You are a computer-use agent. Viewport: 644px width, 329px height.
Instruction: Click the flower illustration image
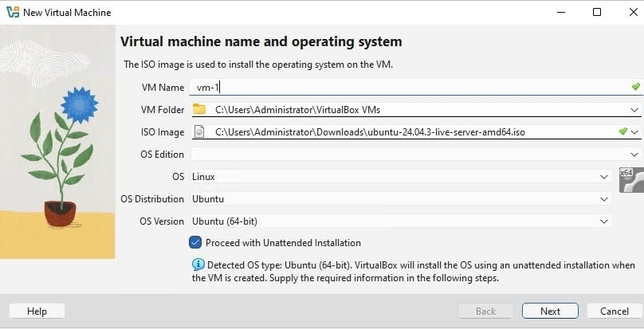57,142
